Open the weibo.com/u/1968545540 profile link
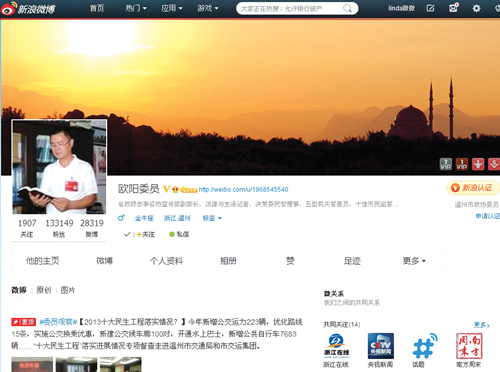This screenshot has width=500, height=372. (243, 190)
